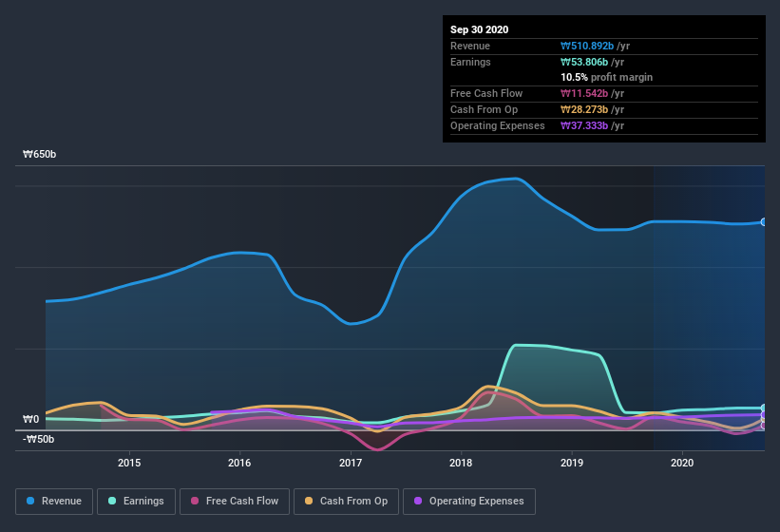This screenshot has width=780, height=532.
Task: Click the Operating Expenses legend label
Action: point(476,501)
